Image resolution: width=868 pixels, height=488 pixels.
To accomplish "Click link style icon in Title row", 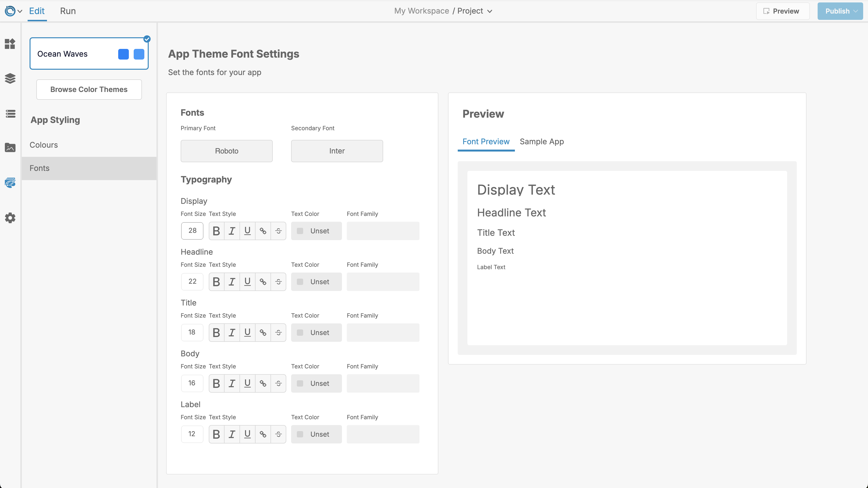I will [x=263, y=333].
